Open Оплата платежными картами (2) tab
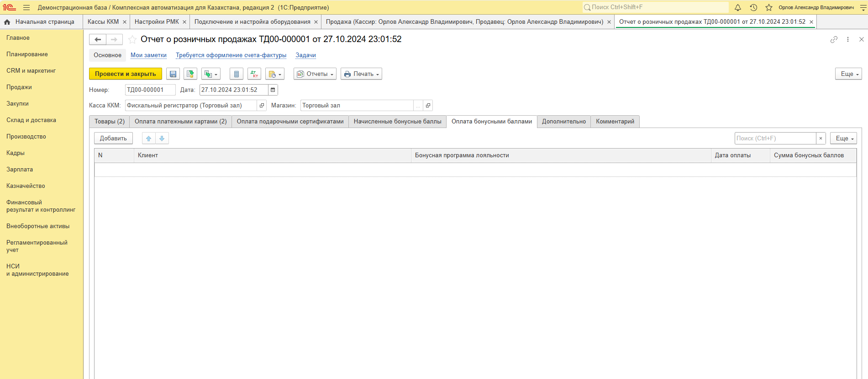This screenshot has width=868, height=379. [180, 122]
